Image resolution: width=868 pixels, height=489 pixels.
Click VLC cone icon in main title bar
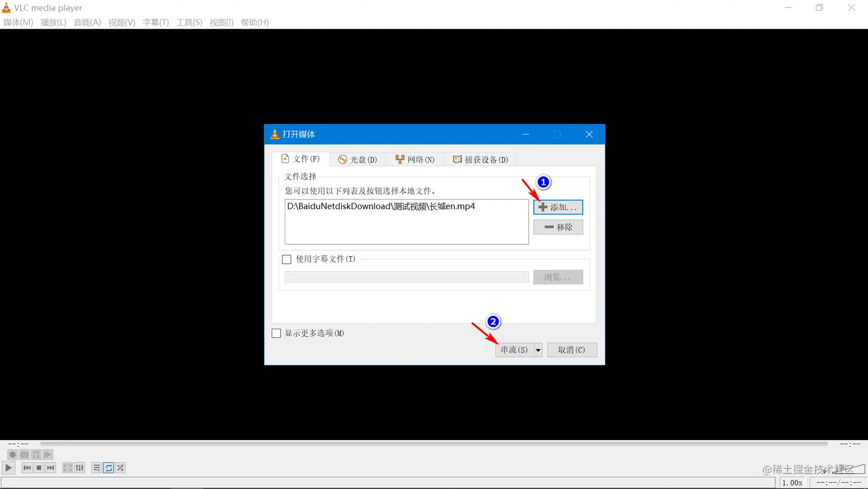pos(6,7)
